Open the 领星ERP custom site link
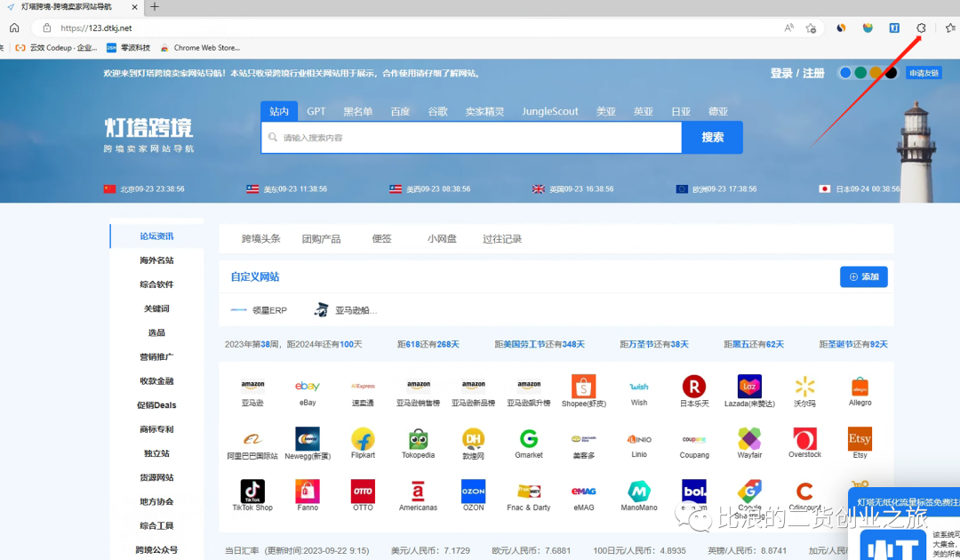This screenshot has height=560, width=960. 259,310
